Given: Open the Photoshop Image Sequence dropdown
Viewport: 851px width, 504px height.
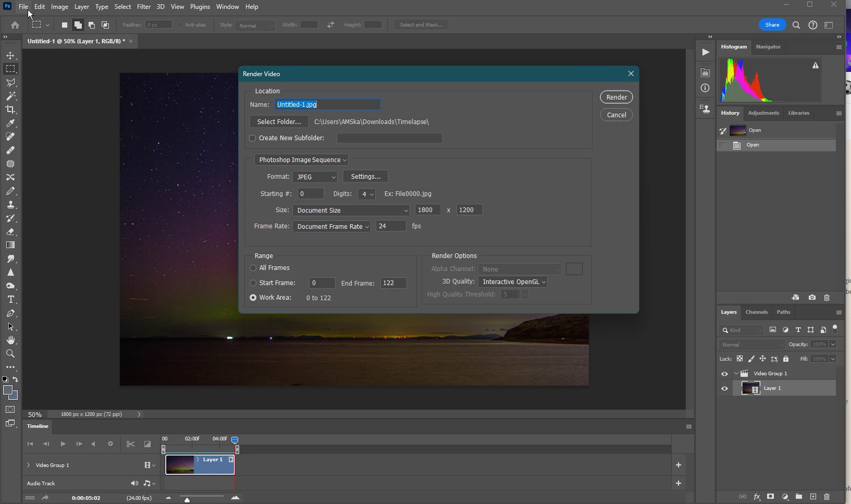Looking at the screenshot, I should tap(301, 160).
